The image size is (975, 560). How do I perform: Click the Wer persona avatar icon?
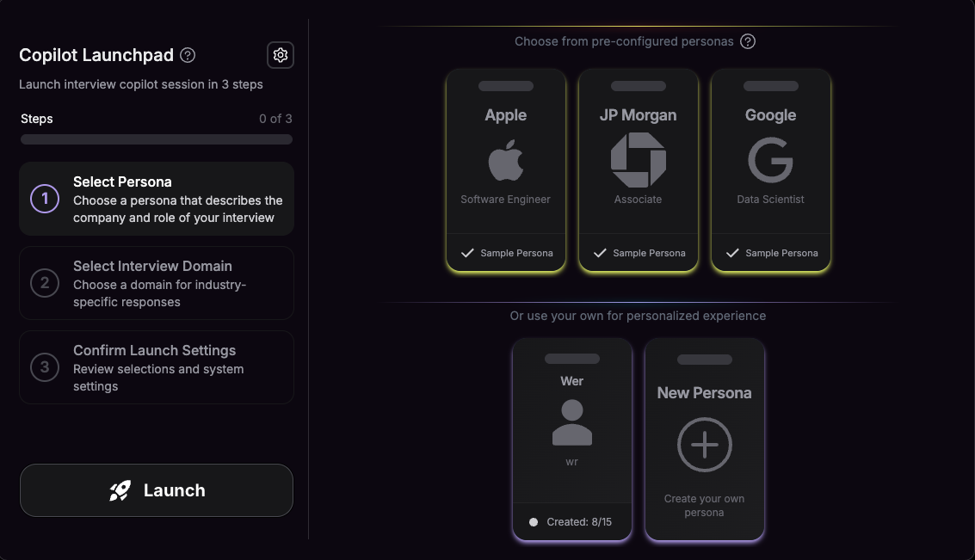[x=572, y=422]
